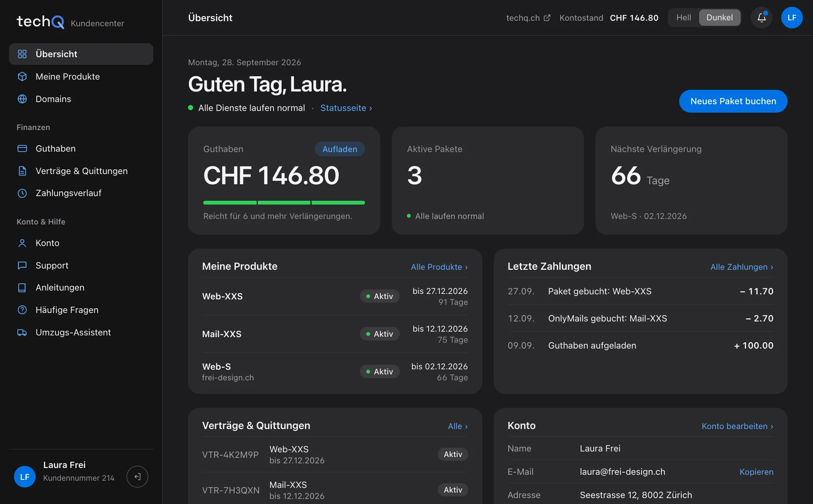This screenshot has width=813, height=504.
Task: Click the Mail-XXS row in Meine Produkte
Action: click(335, 334)
